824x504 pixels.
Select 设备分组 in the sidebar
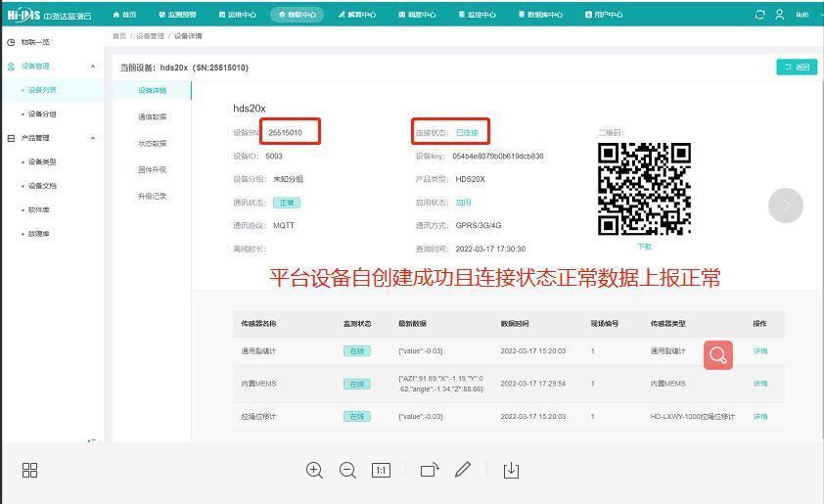pos(42,115)
